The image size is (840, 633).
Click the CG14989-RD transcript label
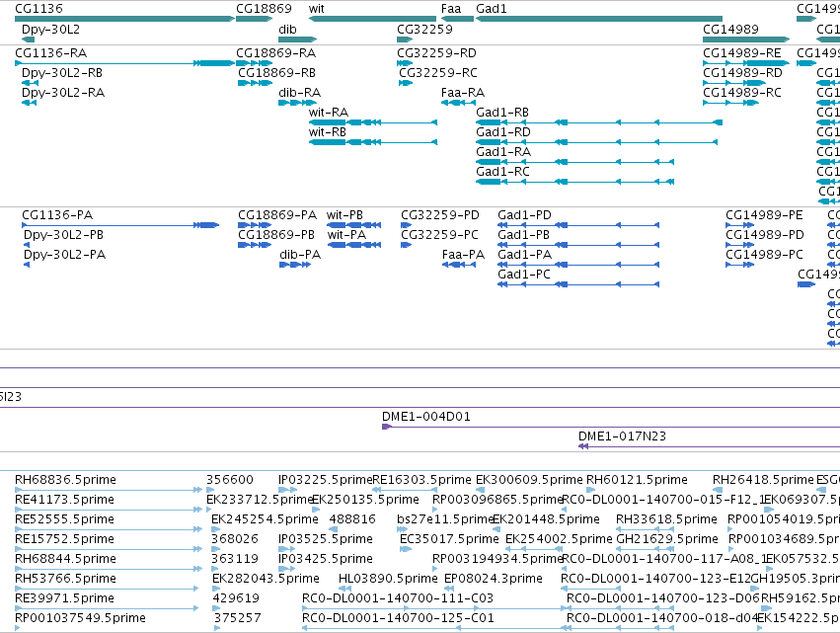click(x=742, y=73)
